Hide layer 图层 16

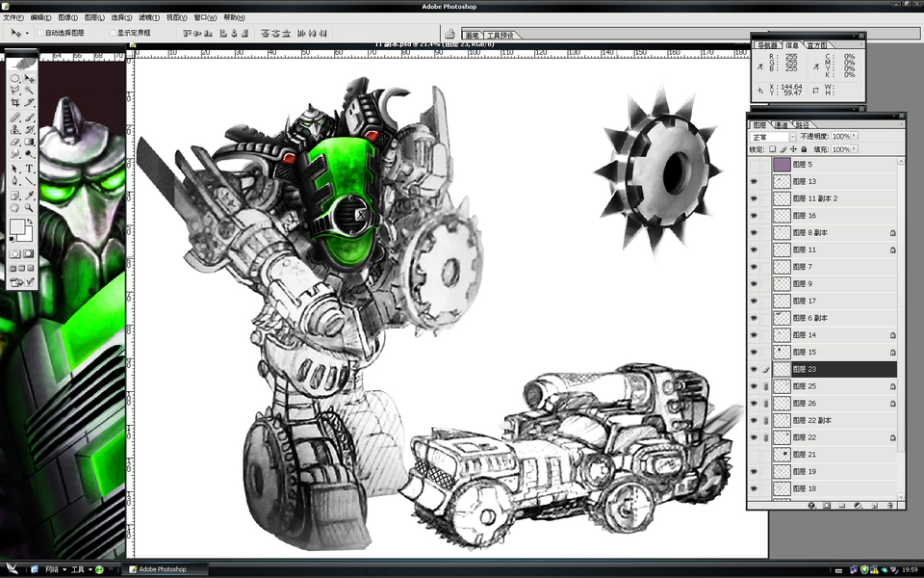point(754,216)
